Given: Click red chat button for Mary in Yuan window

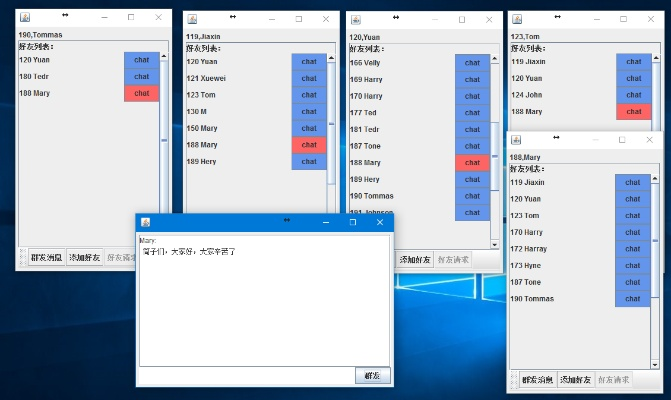Looking at the screenshot, I should click(472, 162).
